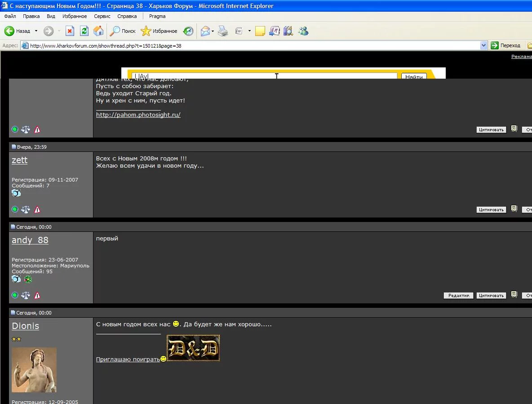
Task: Click the Найти search button
Action: (414, 76)
